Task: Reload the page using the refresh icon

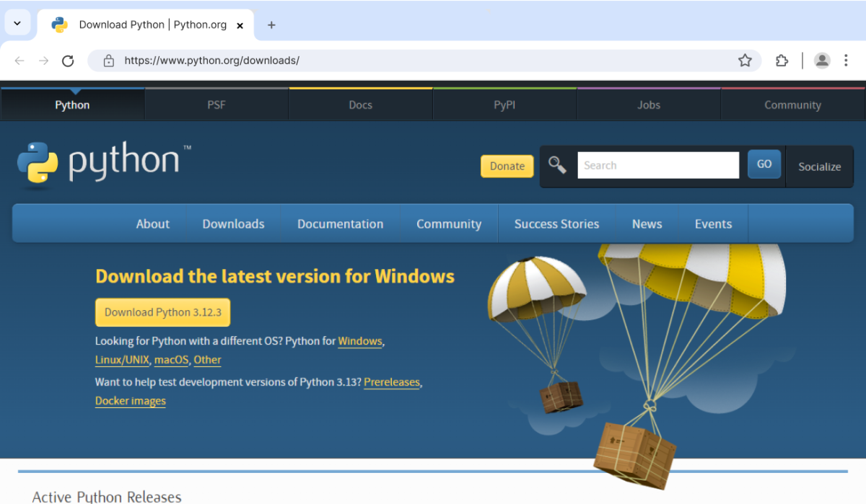Action: (x=68, y=61)
